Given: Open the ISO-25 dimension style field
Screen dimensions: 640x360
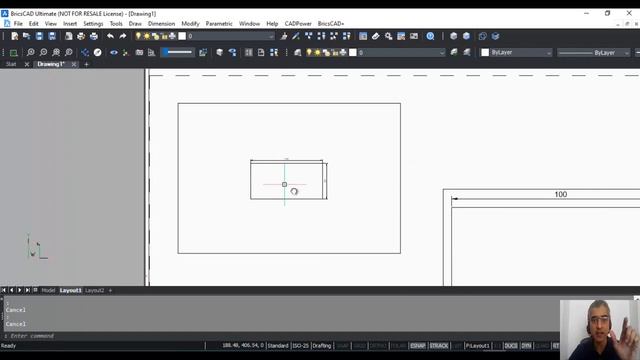Looking at the screenshot, I should pos(301,346).
